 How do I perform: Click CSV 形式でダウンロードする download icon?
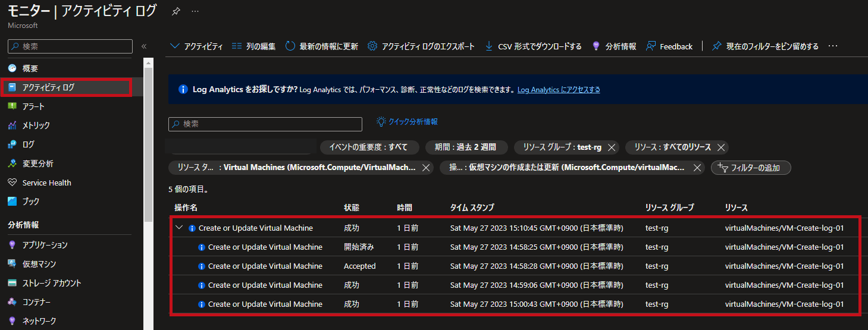(x=489, y=46)
